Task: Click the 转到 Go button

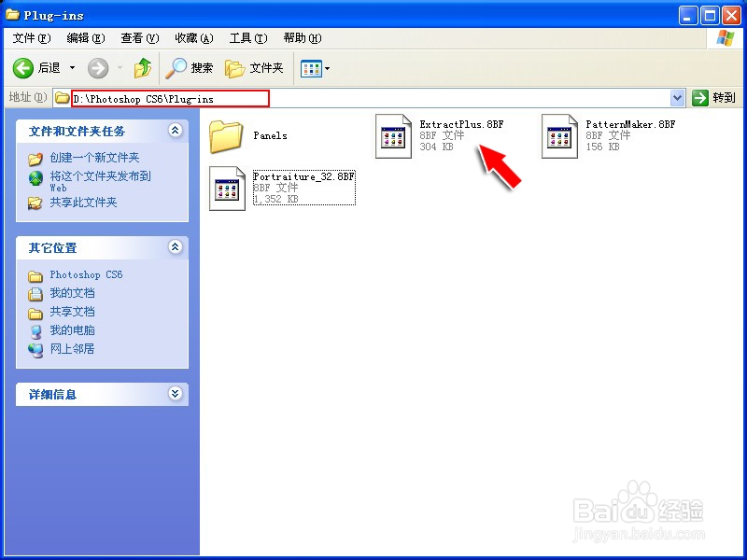Action: [x=713, y=98]
